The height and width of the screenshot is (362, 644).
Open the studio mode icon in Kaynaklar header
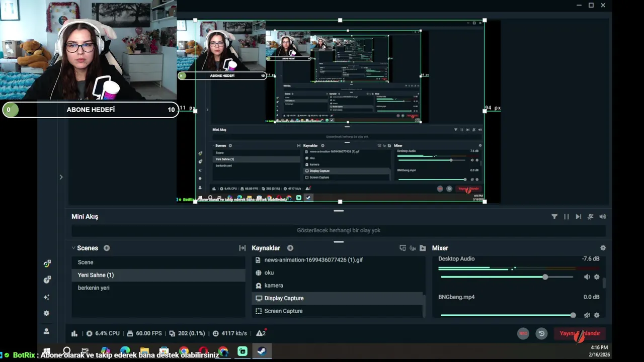click(403, 248)
